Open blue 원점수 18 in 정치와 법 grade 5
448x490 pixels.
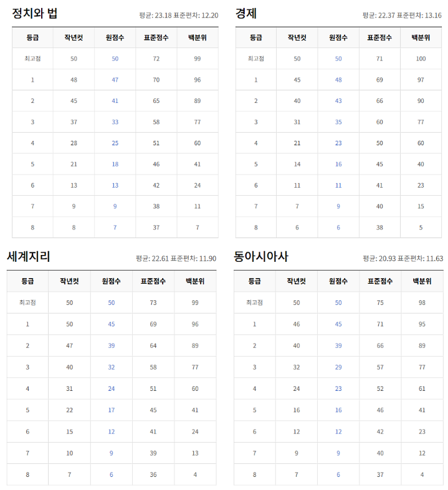(115, 164)
